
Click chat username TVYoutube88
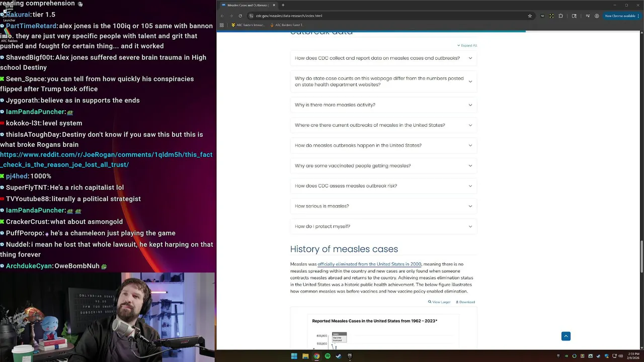tap(28, 199)
